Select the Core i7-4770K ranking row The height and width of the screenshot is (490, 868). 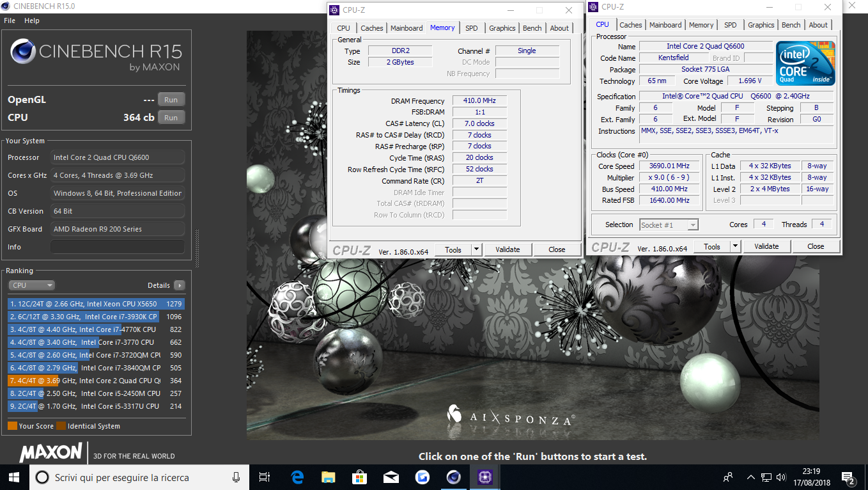click(96, 329)
